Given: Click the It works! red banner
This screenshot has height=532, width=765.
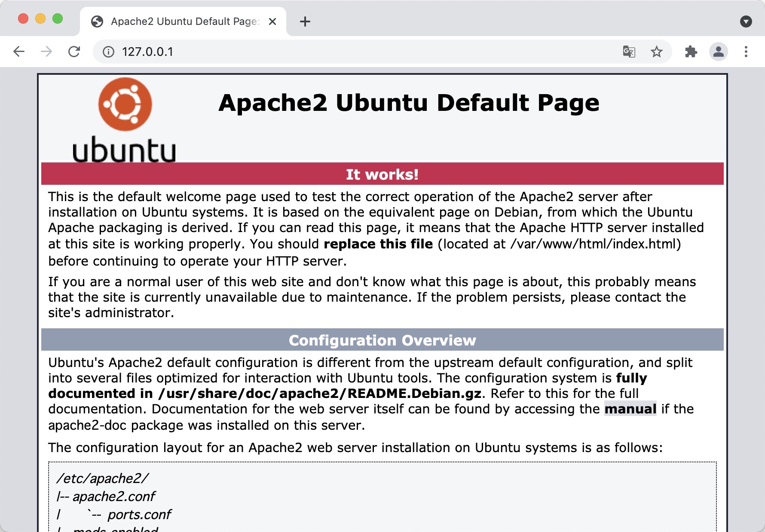Looking at the screenshot, I should click(x=382, y=174).
